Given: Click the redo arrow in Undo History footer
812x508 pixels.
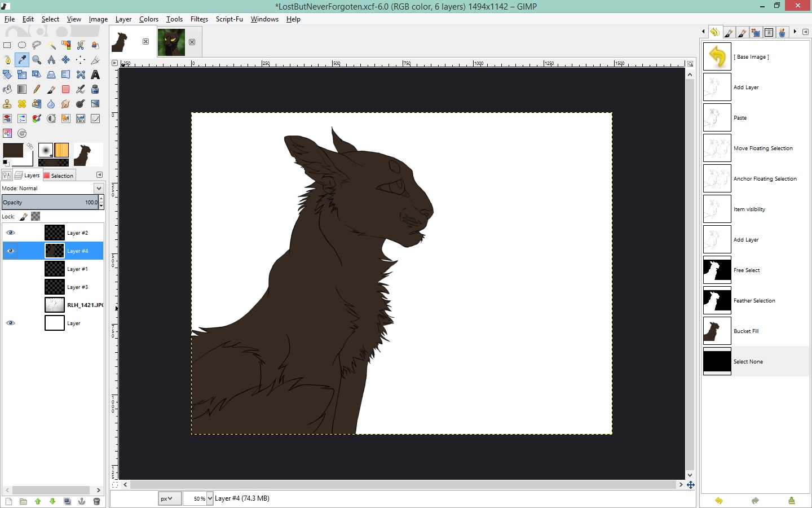Looking at the screenshot, I should pyautogui.click(x=755, y=501).
